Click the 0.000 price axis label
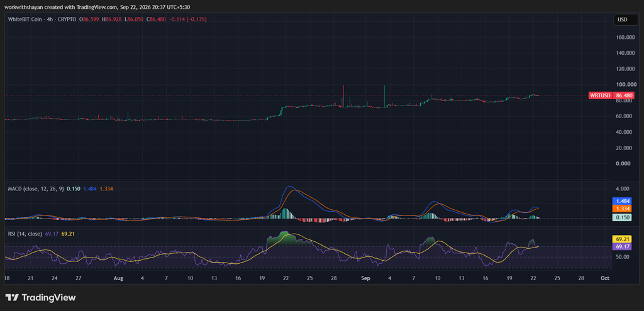This screenshot has width=644, height=311. coord(623,164)
